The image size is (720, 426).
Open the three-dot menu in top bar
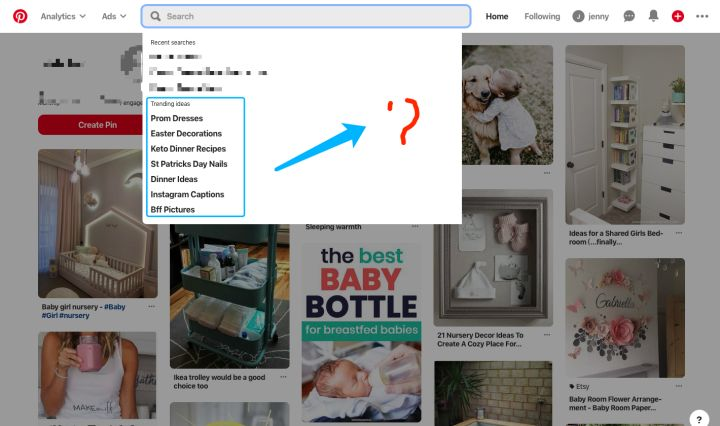pyautogui.click(x=702, y=16)
